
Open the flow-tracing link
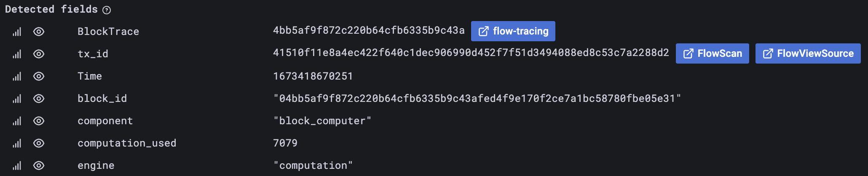point(513,31)
